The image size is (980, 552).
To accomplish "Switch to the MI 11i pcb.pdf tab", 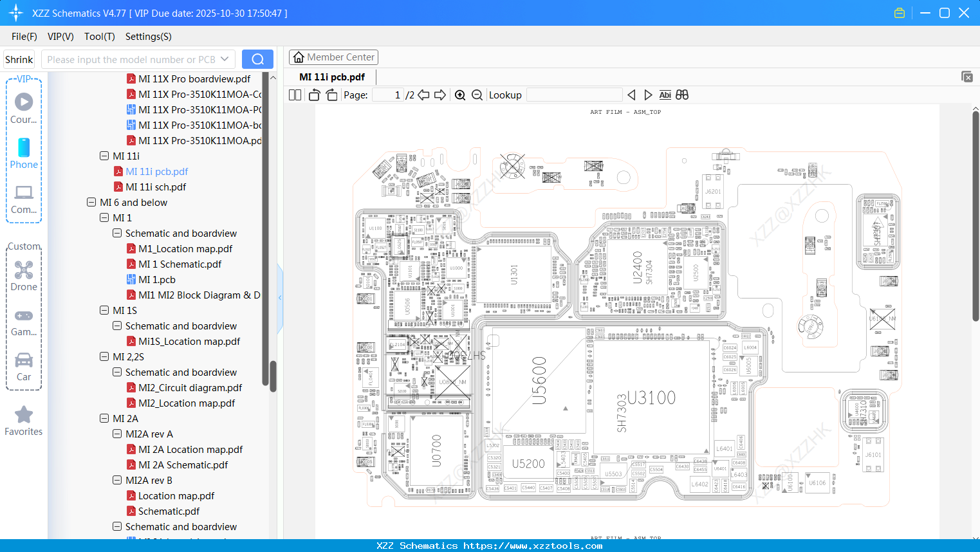I will (x=331, y=76).
